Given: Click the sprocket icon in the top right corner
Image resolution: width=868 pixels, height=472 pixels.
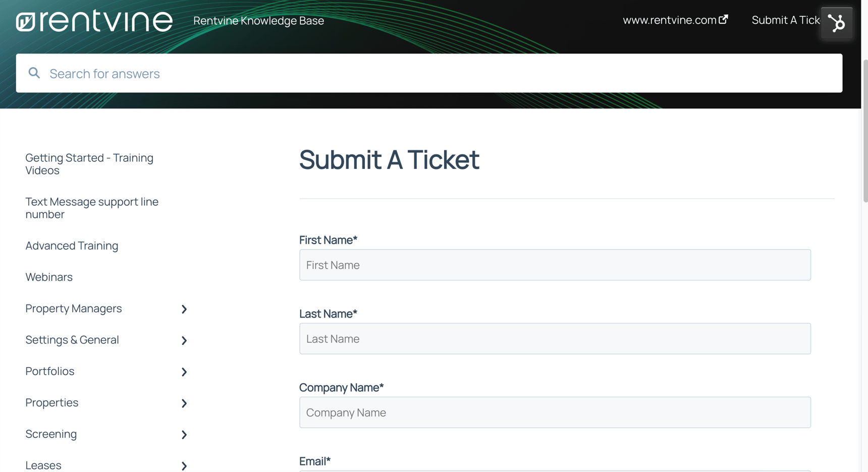Looking at the screenshot, I should coord(836,23).
